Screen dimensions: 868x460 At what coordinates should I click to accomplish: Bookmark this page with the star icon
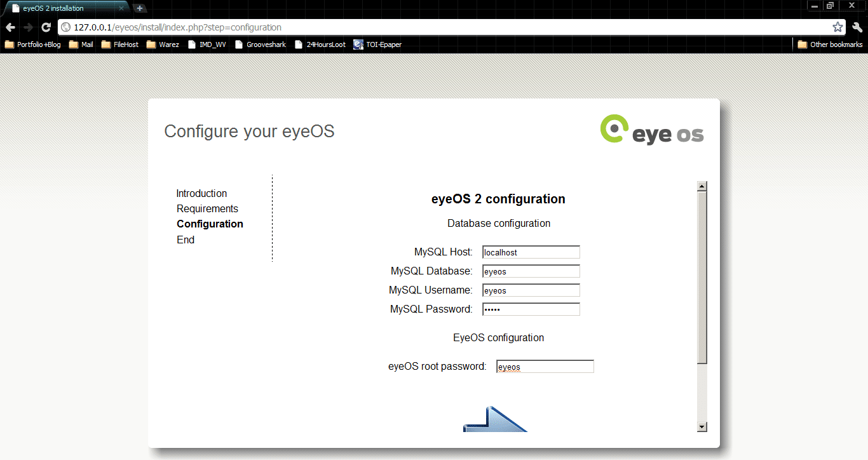pos(837,27)
